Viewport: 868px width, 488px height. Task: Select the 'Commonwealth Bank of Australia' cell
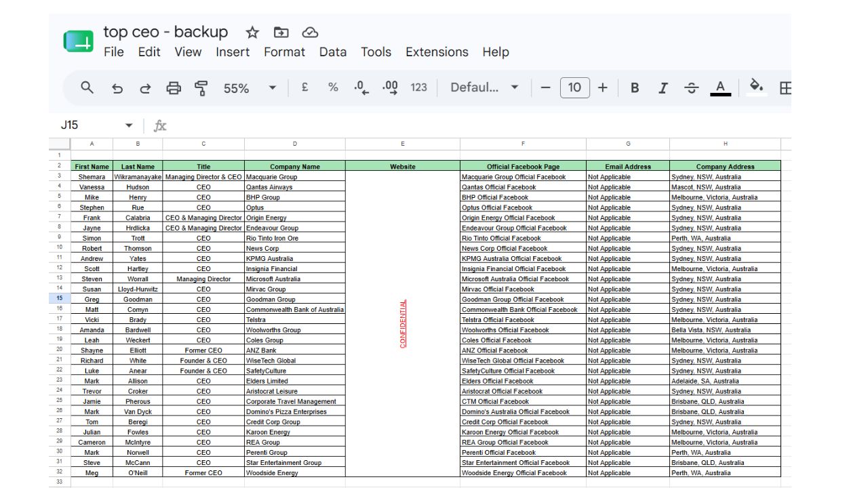tap(295, 310)
